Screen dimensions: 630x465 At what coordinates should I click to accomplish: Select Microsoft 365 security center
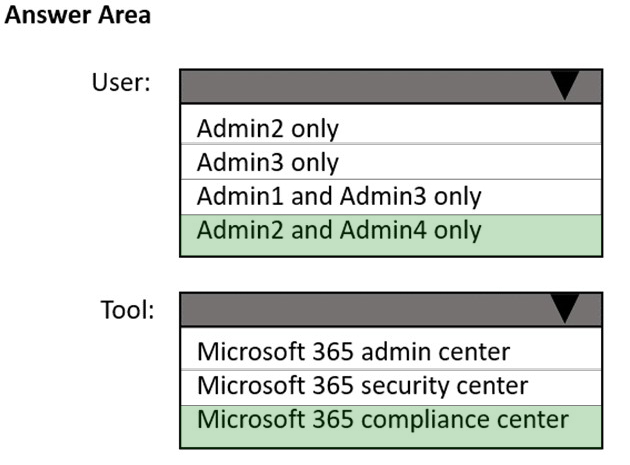pos(391,387)
